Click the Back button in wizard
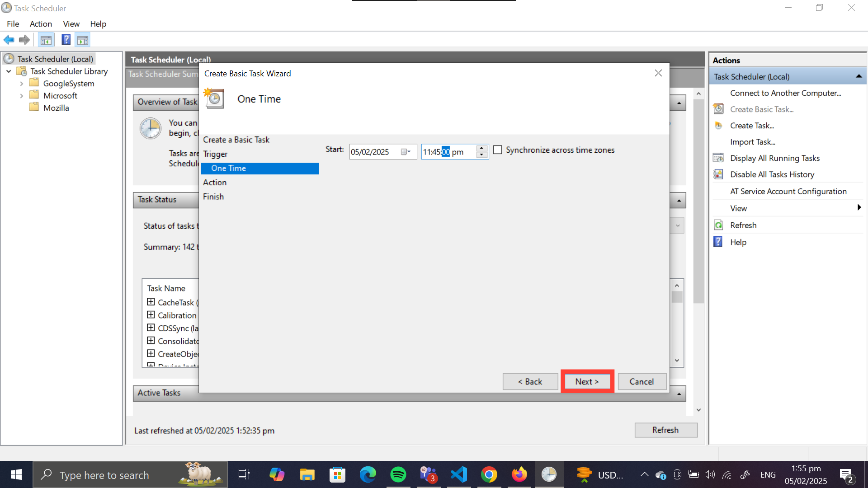Image resolution: width=868 pixels, height=488 pixels. coord(530,381)
